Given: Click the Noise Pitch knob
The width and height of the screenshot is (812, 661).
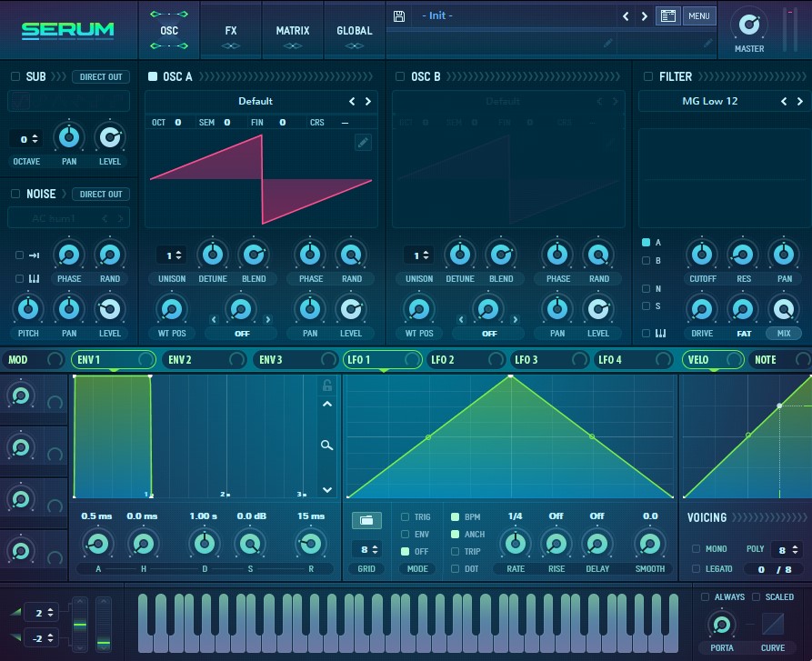Looking at the screenshot, I should [28, 309].
